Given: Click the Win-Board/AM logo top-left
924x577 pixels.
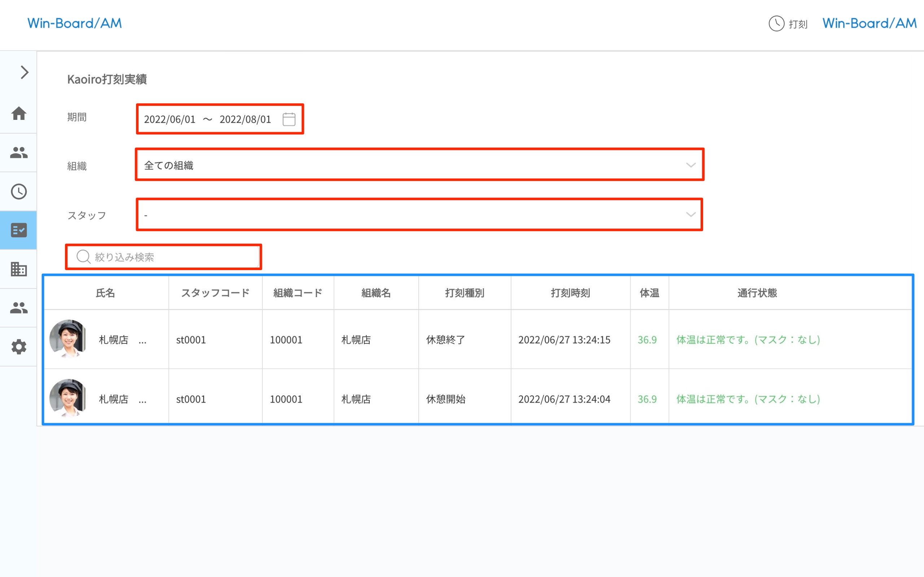Looking at the screenshot, I should (75, 23).
